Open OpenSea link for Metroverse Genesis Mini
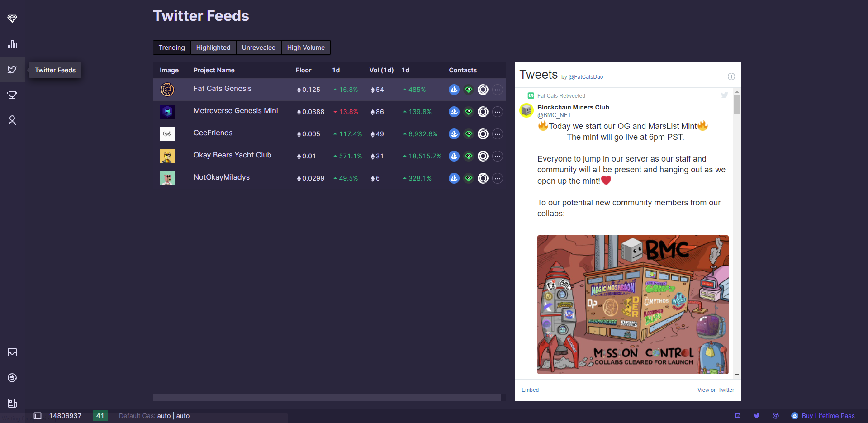868x423 pixels. [454, 112]
